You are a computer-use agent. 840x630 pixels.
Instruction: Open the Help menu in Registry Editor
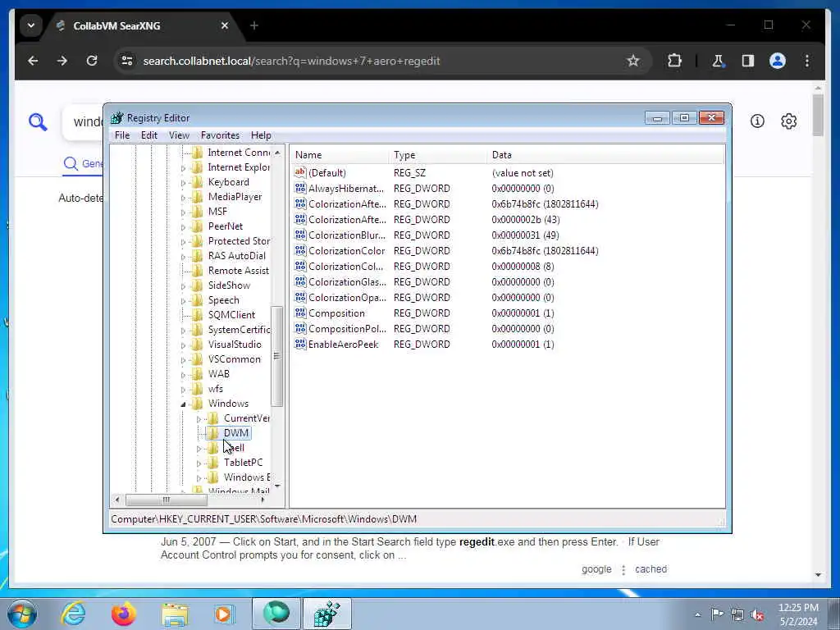pos(261,135)
